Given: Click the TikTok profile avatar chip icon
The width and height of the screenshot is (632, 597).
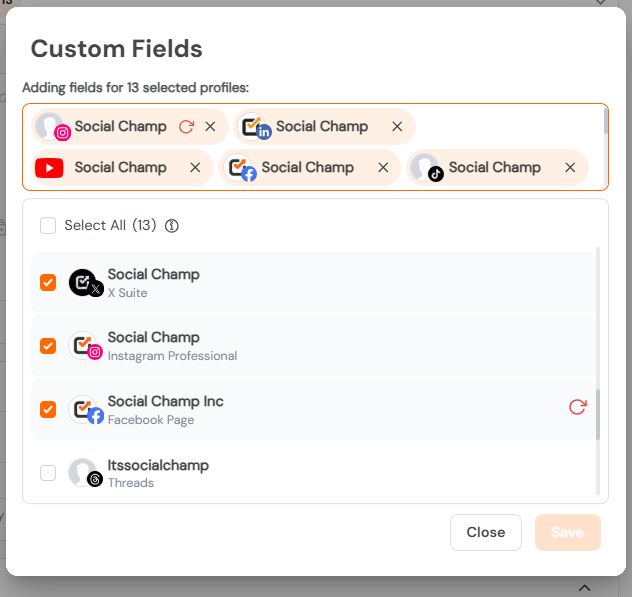Looking at the screenshot, I should (427, 168).
